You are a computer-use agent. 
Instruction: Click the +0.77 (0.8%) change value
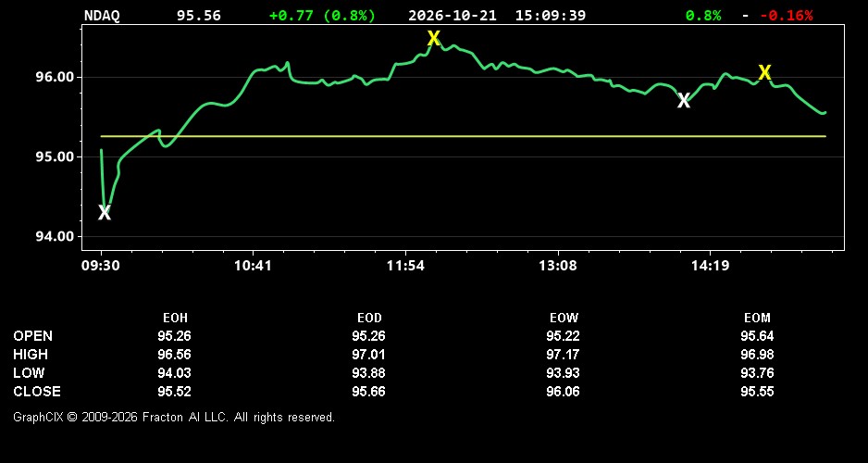point(322,16)
